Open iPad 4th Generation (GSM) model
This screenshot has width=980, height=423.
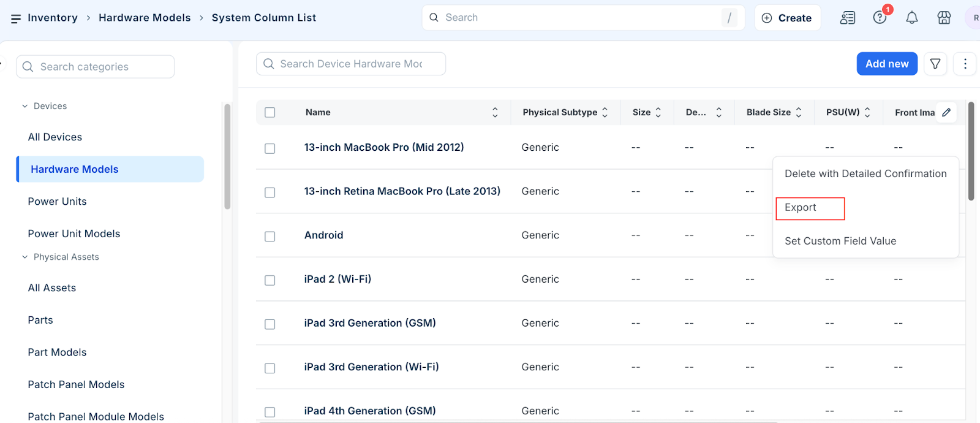pos(370,411)
